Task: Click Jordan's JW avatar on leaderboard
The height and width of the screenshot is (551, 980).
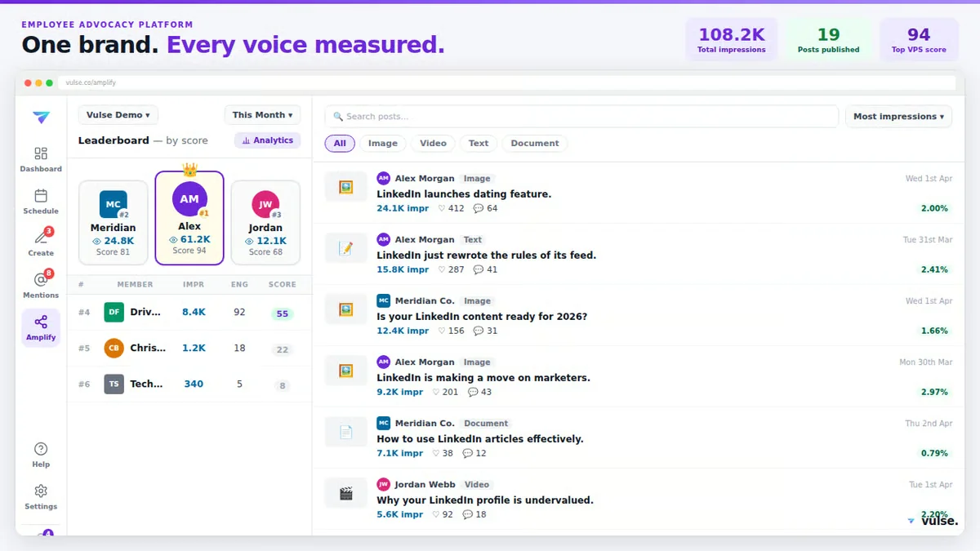Action: (x=265, y=205)
